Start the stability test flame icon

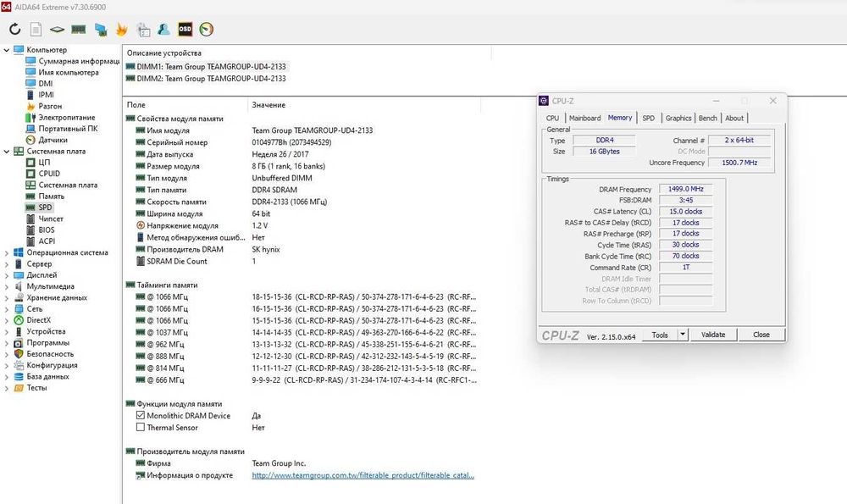(x=121, y=29)
